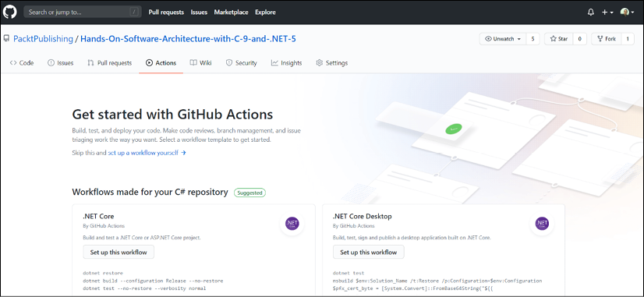Open Pull requests in top navigation bar

coord(166,12)
